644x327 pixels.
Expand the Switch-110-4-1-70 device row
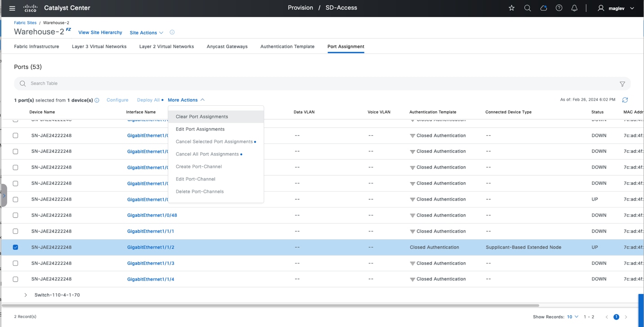(x=26, y=295)
